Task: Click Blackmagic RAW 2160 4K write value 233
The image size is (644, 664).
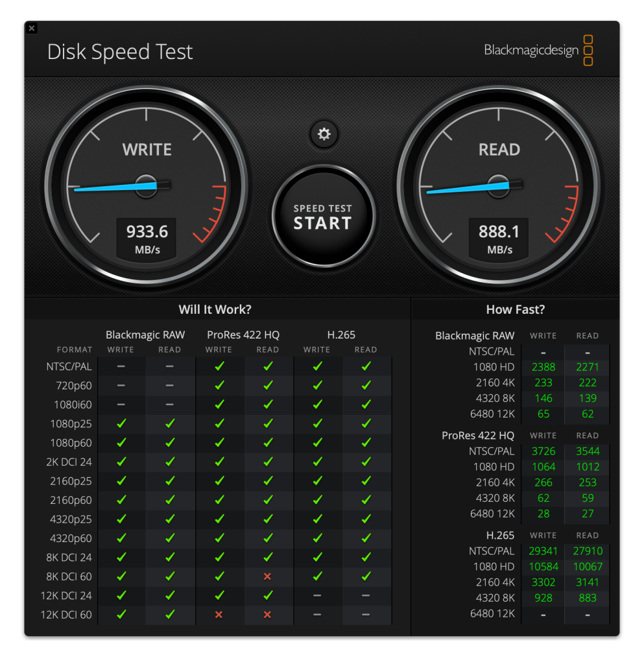Action: tap(543, 383)
